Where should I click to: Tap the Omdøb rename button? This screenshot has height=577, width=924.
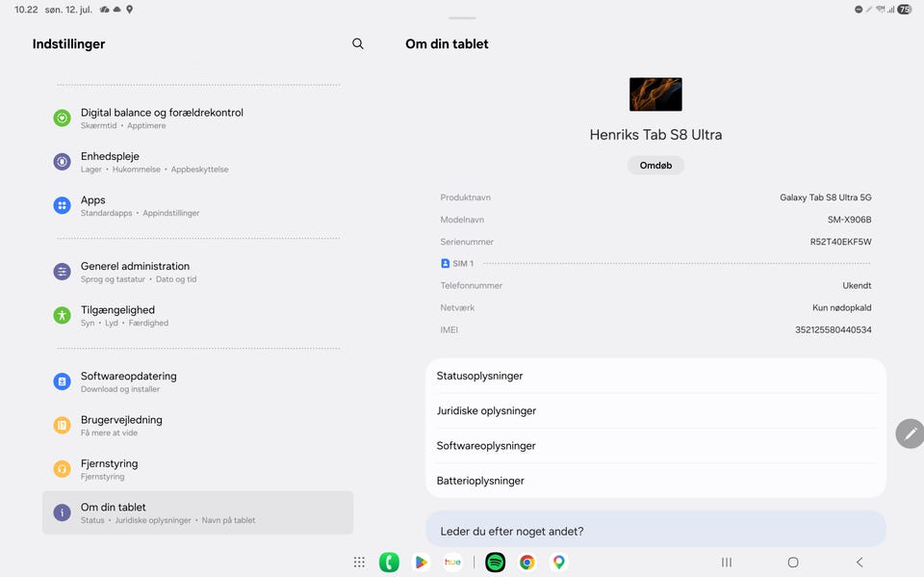pos(655,165)
